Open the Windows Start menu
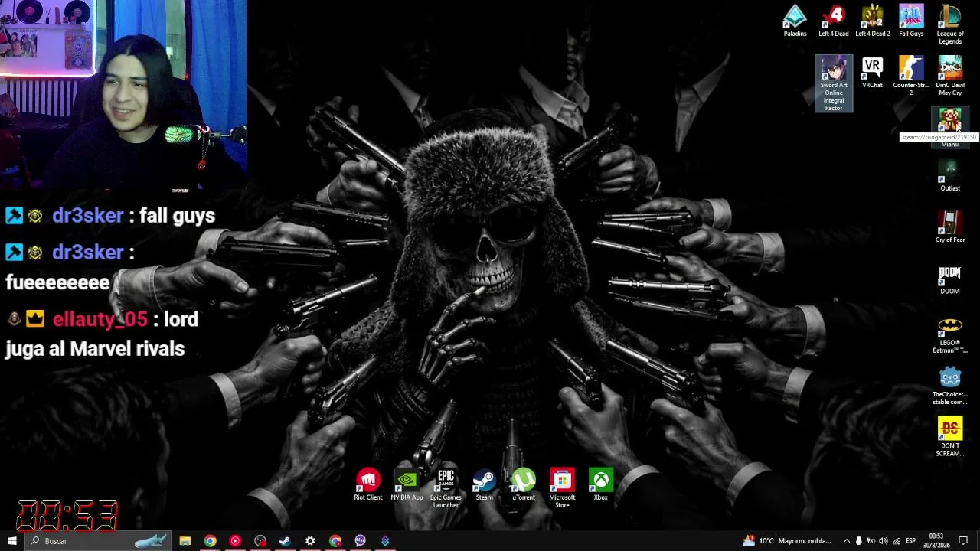 click(11, 541)
